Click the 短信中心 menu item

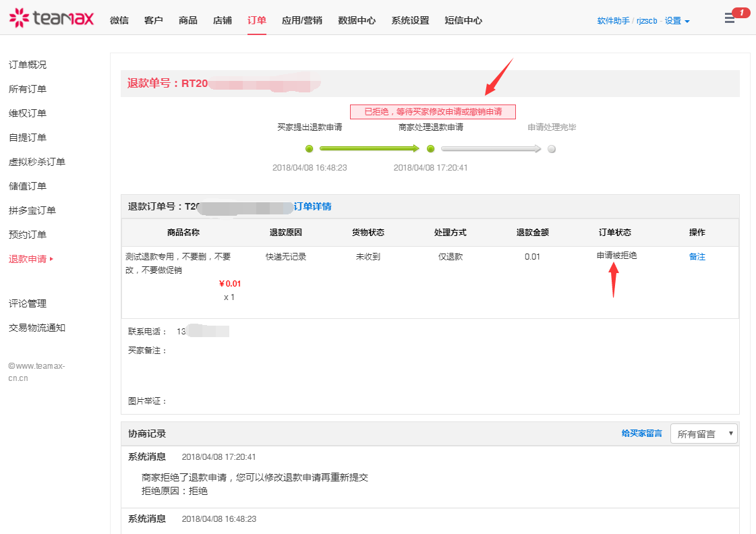tap(463, 20)
